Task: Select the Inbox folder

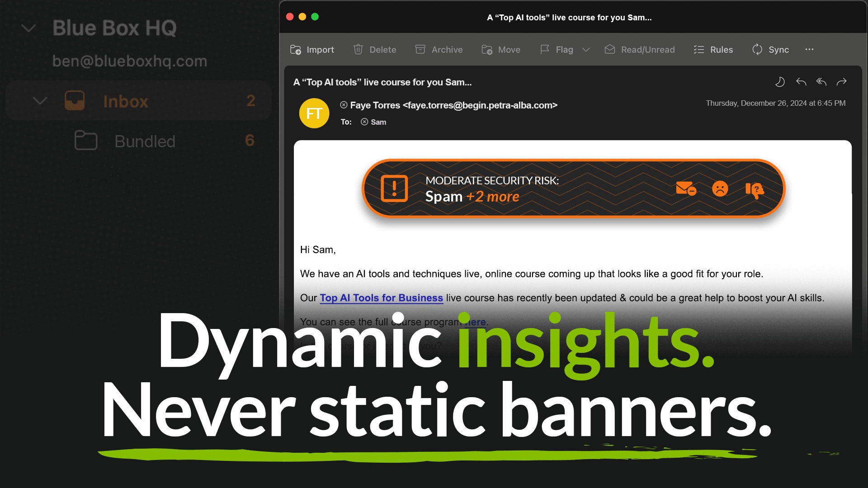Action: (138, 101)
